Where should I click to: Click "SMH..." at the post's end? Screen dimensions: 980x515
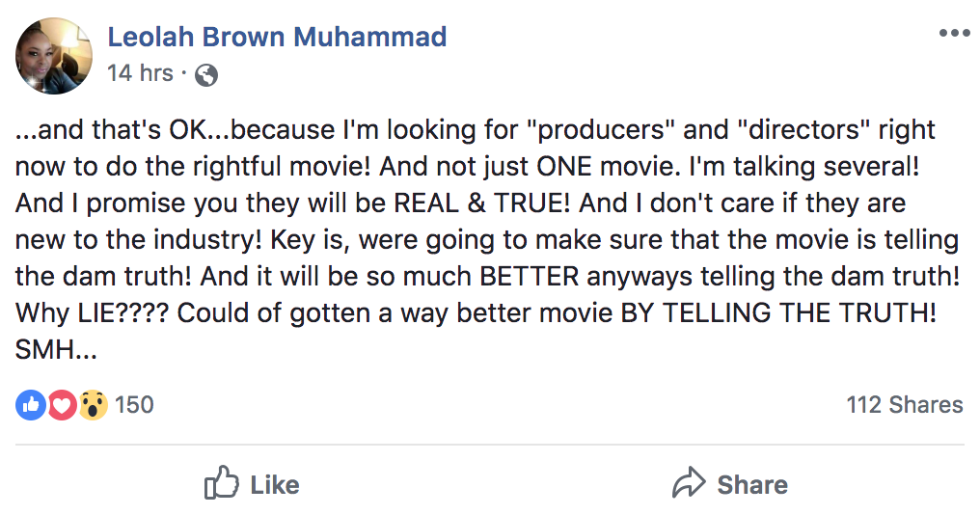[x=56, y=352]
